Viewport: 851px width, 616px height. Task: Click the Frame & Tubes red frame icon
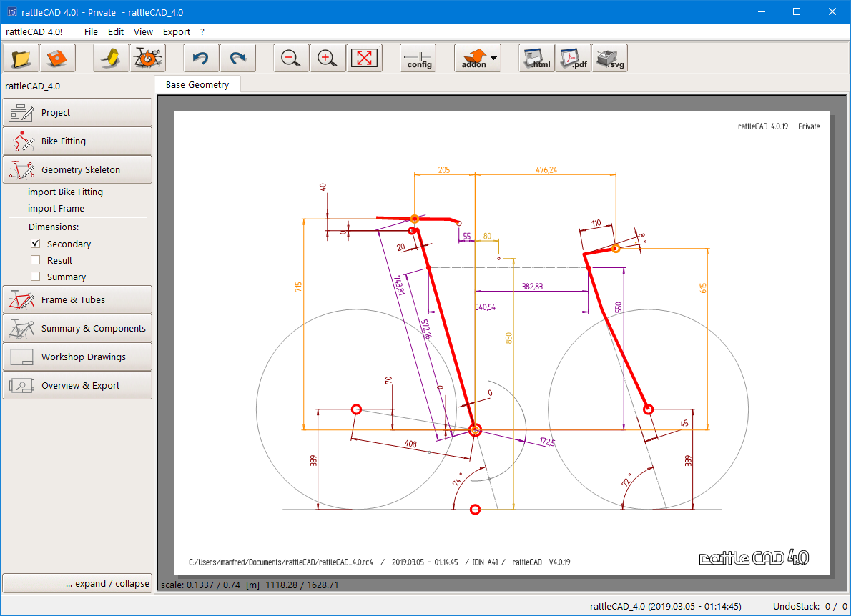pos(21,300)
